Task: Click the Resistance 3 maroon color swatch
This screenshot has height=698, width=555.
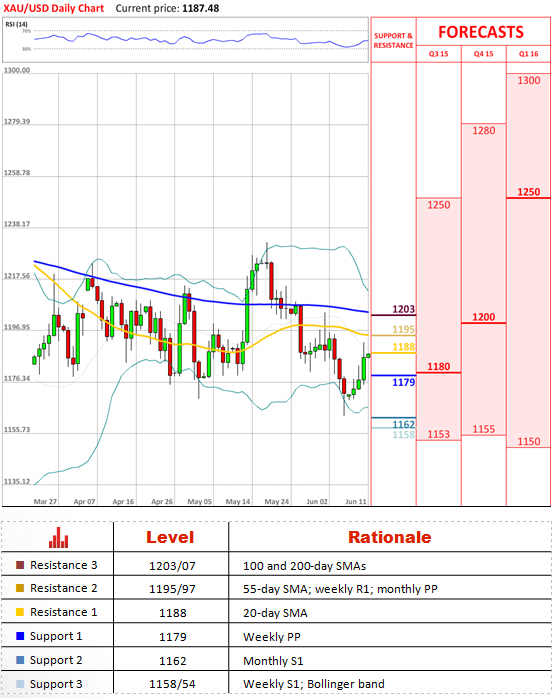Action: (x=20, y=565)
